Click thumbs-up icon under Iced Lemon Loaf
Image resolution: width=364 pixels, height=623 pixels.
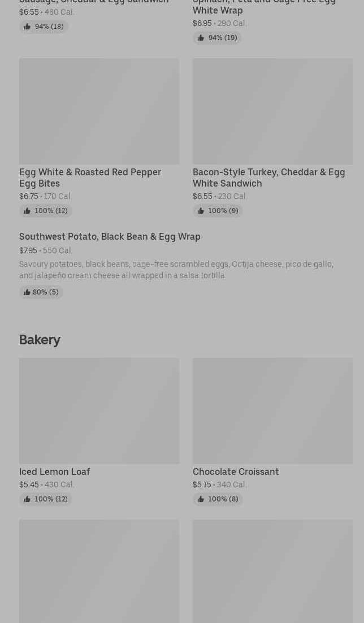pos(27,499)
